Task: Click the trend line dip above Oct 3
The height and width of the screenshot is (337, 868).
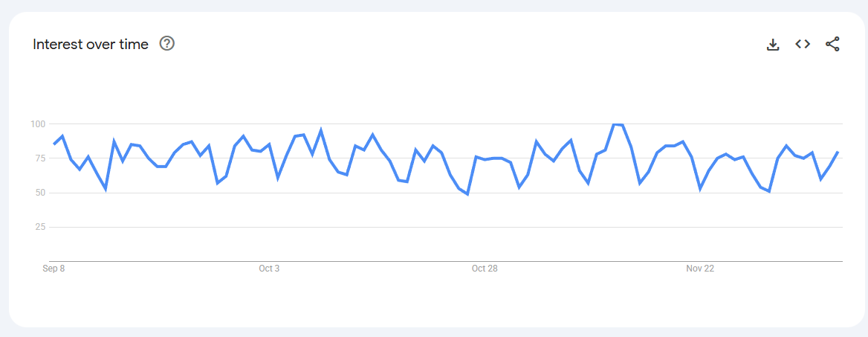Action: click(x=277, y=179)
